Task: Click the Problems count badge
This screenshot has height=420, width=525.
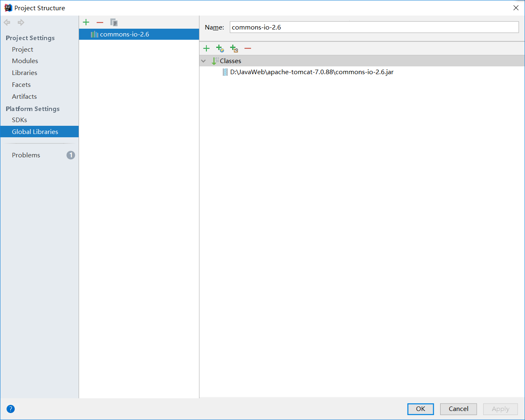Action: click(71, 155)
